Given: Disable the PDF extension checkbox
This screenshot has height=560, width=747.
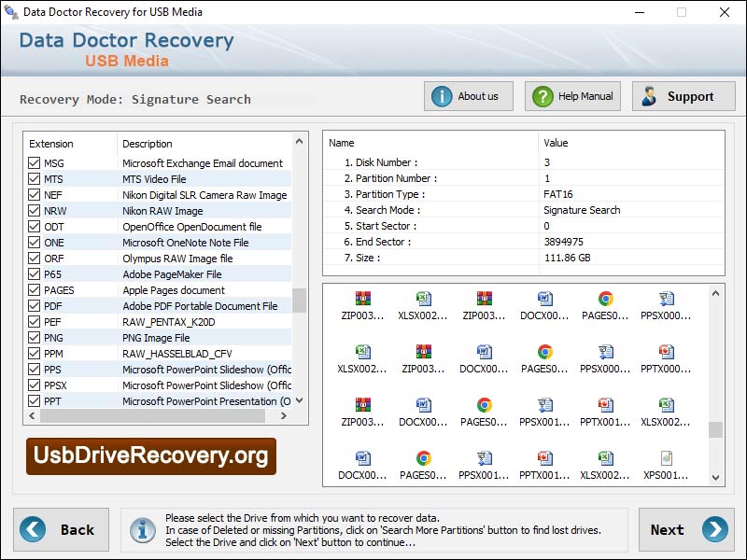Looking at the screenshot, I should pos(35,306).
